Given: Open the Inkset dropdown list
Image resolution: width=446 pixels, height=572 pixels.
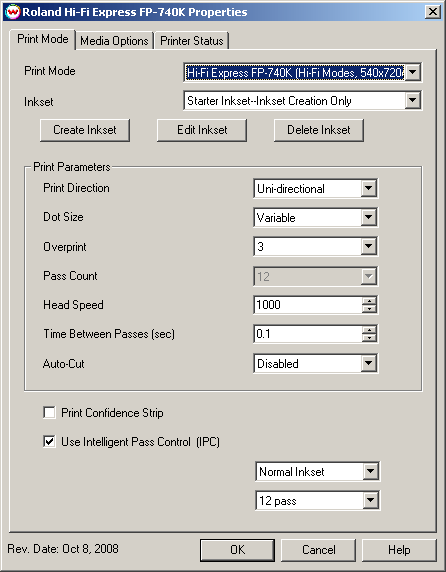Looking at the screenshot, I should point(413,100).
